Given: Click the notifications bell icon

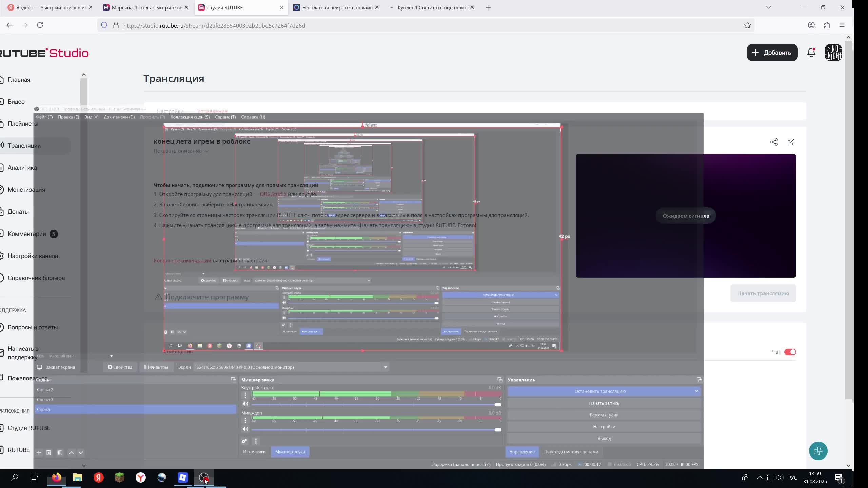Looking at the screenshot, I should coord(811,53).
